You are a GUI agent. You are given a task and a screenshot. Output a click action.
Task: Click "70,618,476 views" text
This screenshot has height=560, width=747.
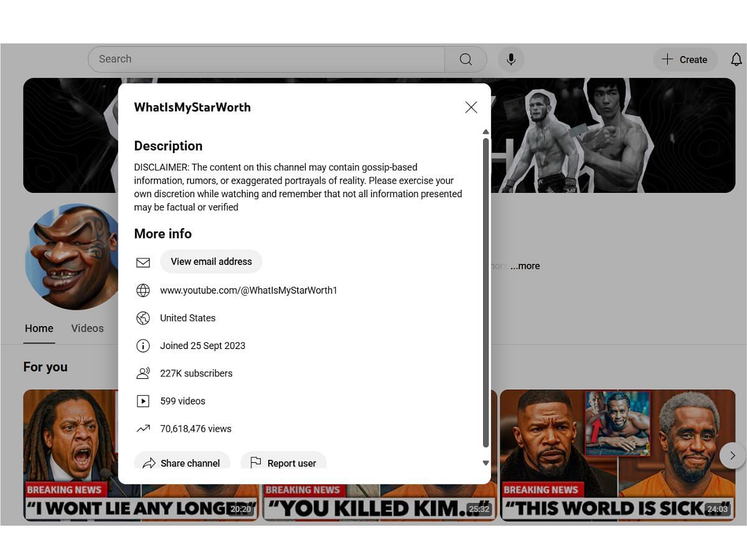pos(195,429)
